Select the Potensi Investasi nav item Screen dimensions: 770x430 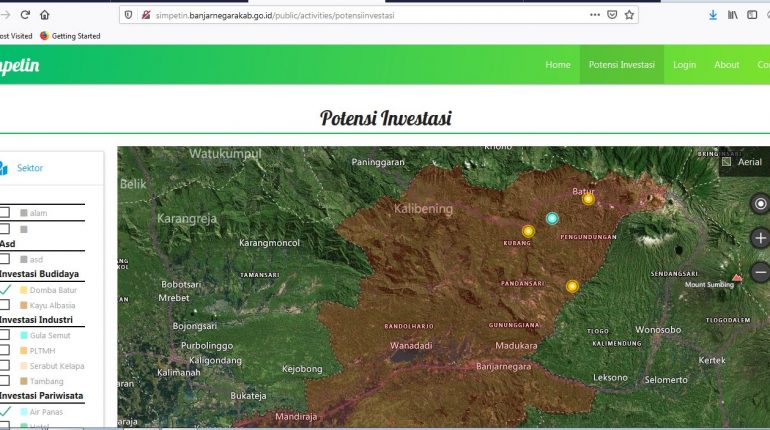(x=621, y=65)
